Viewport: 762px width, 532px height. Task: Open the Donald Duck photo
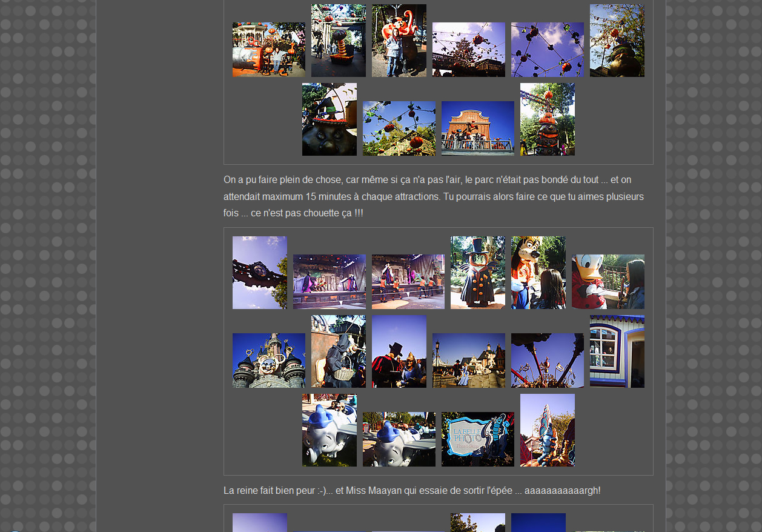click(x=608, y=282)
